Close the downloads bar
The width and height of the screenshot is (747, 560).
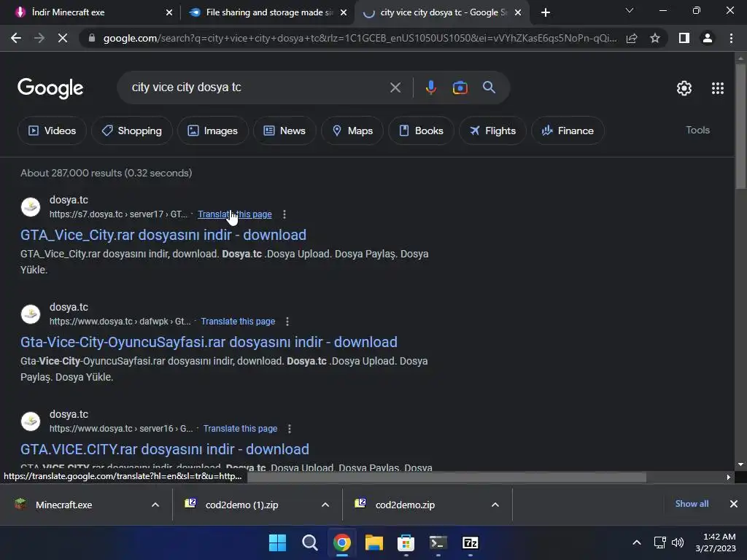734,504
